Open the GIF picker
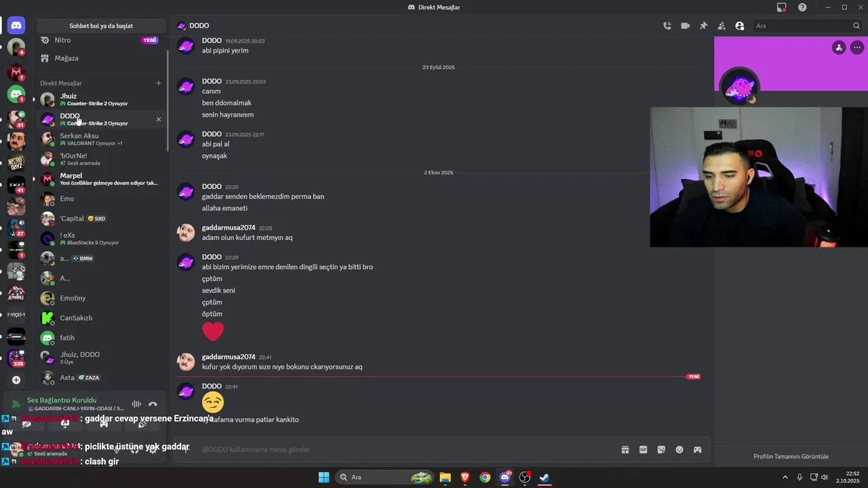 (x=644, y=449)
